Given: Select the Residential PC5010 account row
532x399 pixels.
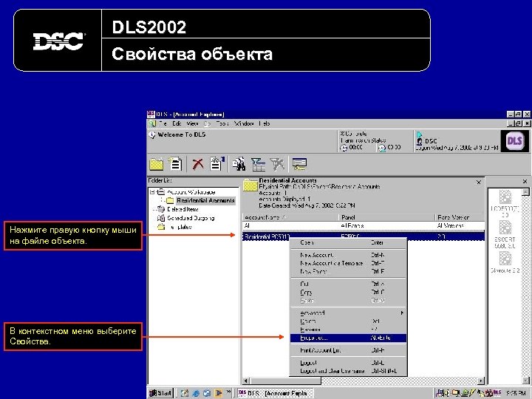Looking at the screenshot, I should [364, 236].
